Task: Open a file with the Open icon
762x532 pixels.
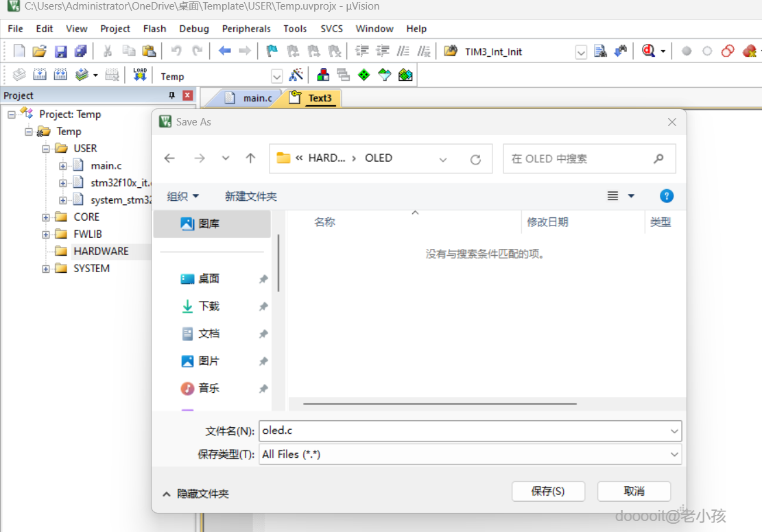Action: click(39, 51)
